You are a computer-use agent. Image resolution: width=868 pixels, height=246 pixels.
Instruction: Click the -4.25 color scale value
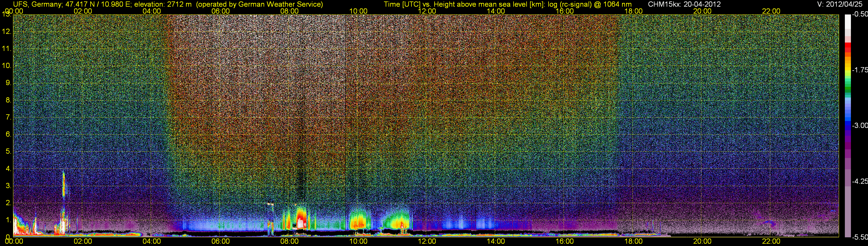(x=860, y=181)
